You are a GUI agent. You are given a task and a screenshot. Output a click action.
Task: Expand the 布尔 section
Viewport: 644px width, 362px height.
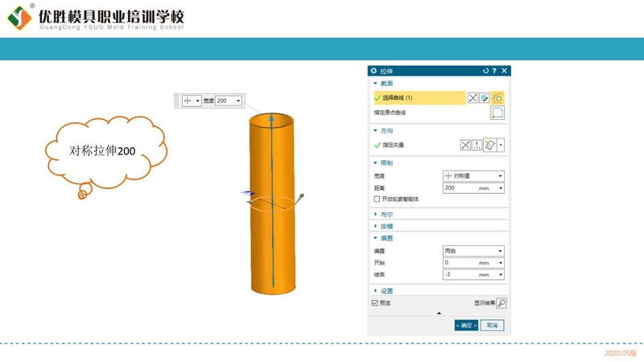point(375,214)
